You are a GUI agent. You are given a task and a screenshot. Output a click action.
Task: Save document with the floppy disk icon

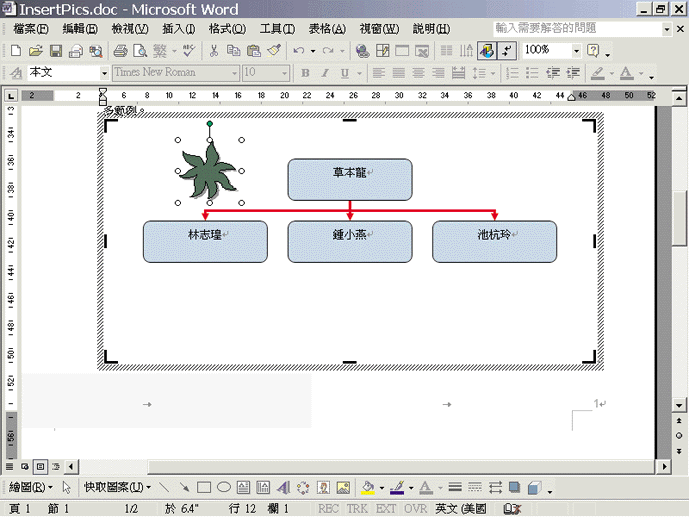[56, 51]
